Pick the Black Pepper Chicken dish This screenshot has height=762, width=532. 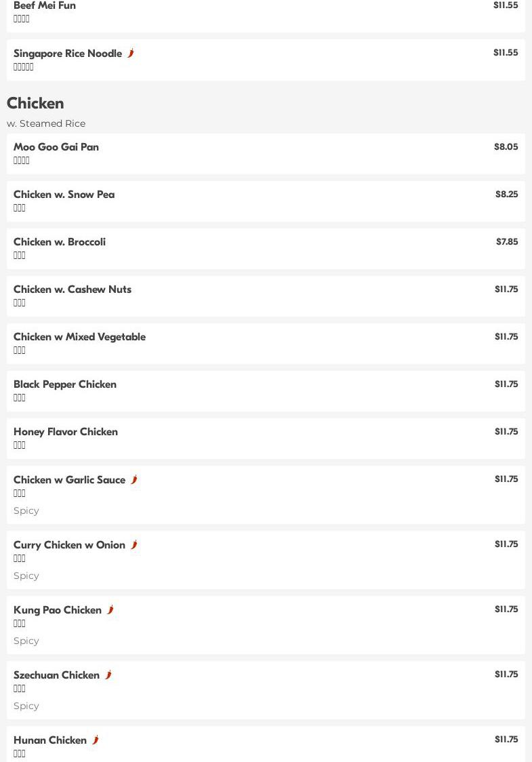coord(65,384)
